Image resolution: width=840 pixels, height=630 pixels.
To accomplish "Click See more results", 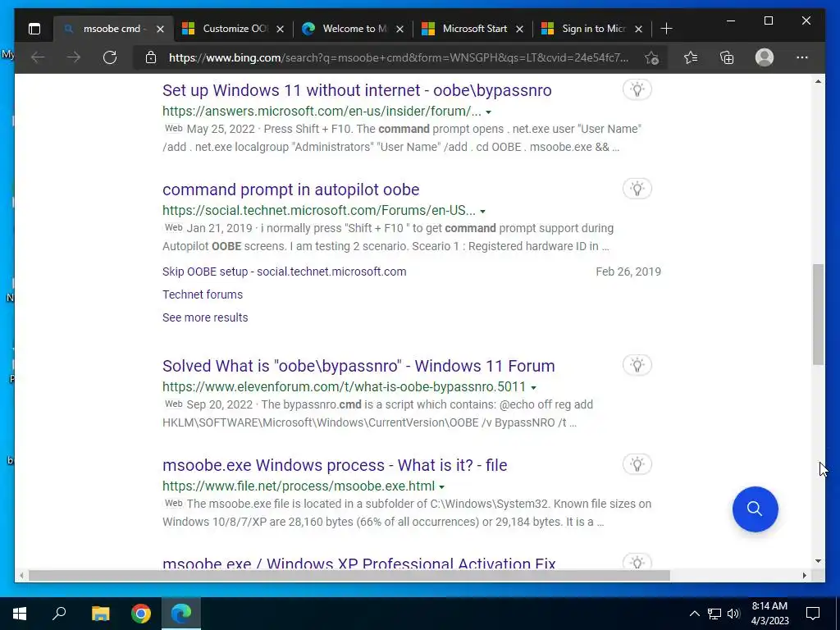I will (x=205, y=317).
